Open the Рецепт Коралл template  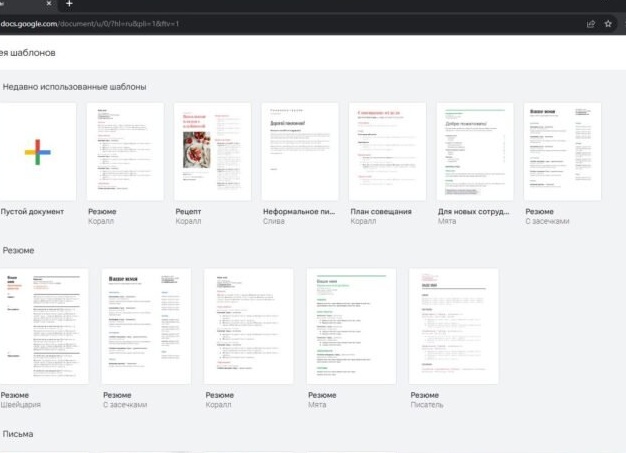212,152
